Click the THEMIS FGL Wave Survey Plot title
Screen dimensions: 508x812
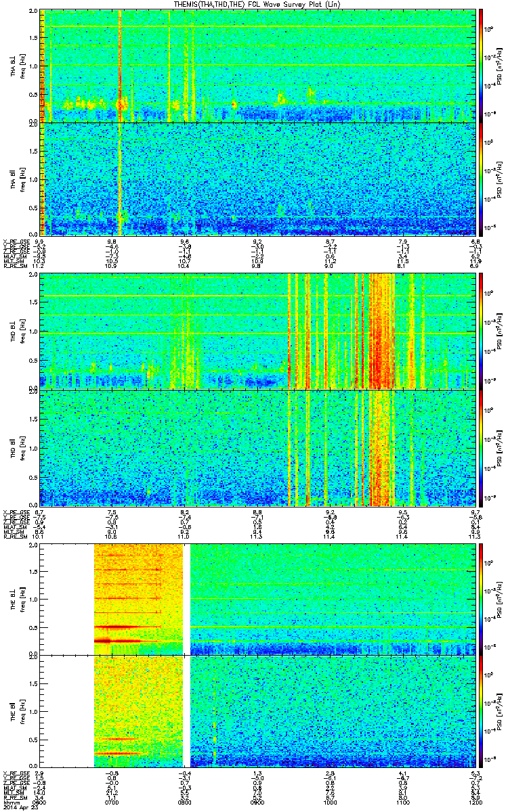(254, 5)
